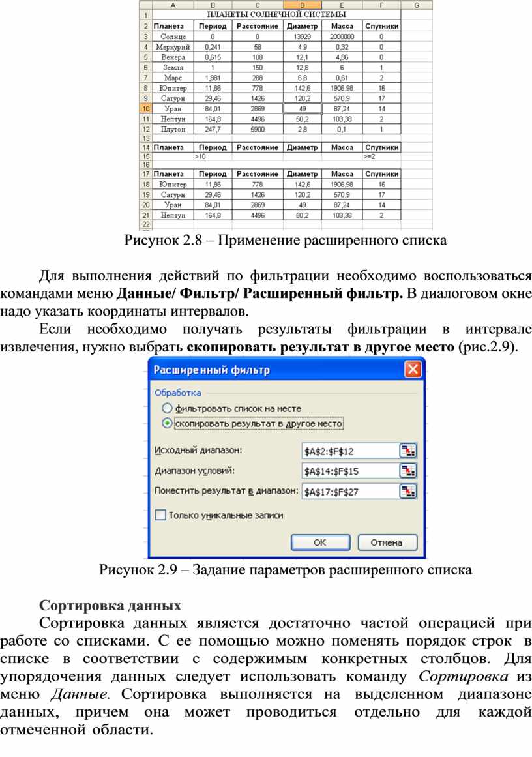Click the title cell 'ПЛАНЕТЫ СОЛНЕЧНОЙ СИСТЕМЫ'

coord(276,14)
